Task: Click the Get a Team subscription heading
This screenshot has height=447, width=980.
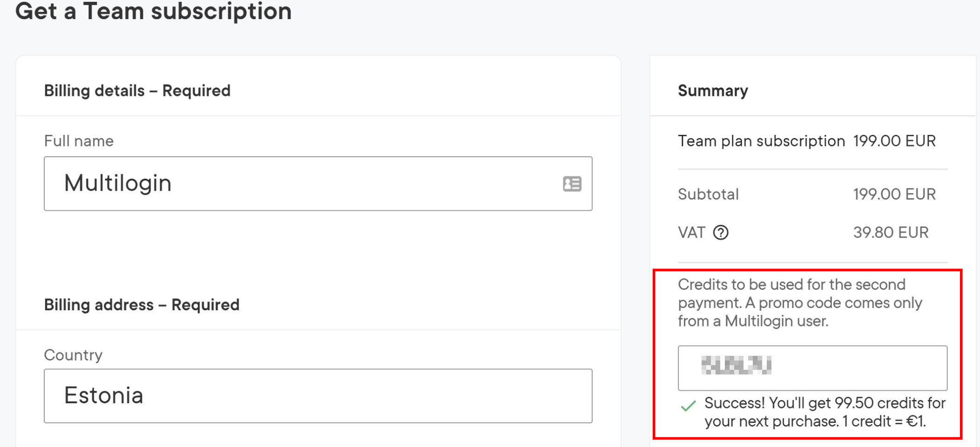Action: click(x=154, y=11)
